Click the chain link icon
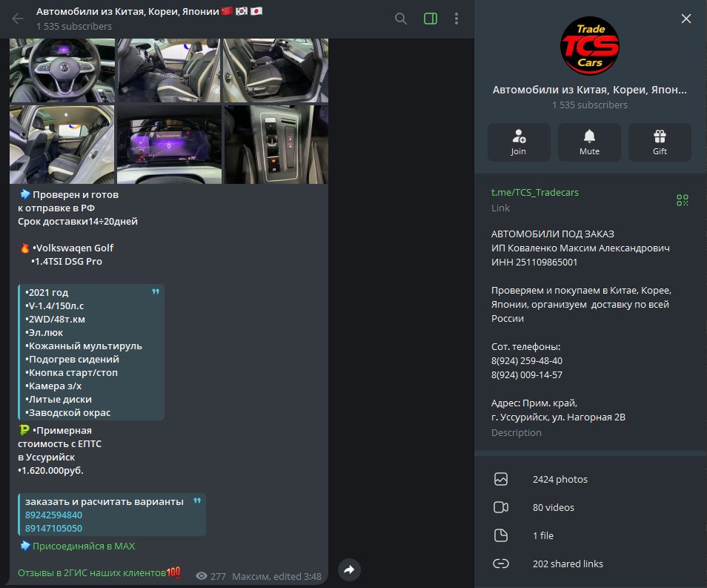This screenshot has width=707, height=588. (x=501, y=564)
